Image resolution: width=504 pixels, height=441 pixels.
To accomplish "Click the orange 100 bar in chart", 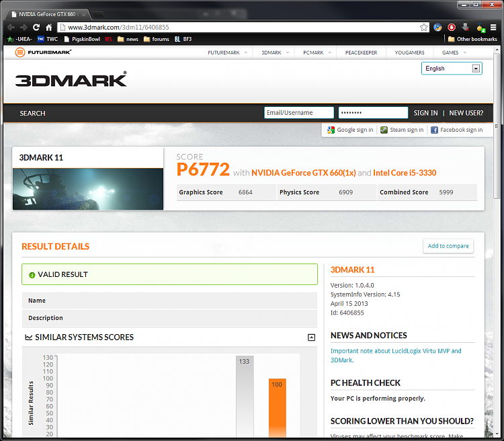I will click(277, 408).
